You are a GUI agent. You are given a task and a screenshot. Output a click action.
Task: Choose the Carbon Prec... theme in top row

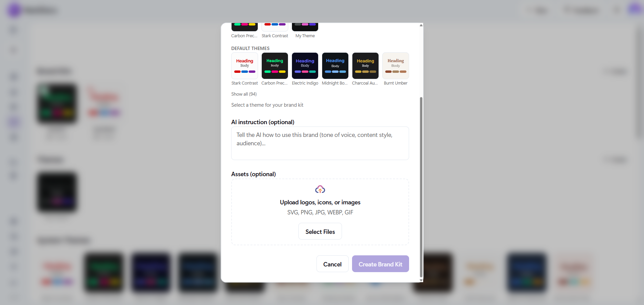(244, 27)
